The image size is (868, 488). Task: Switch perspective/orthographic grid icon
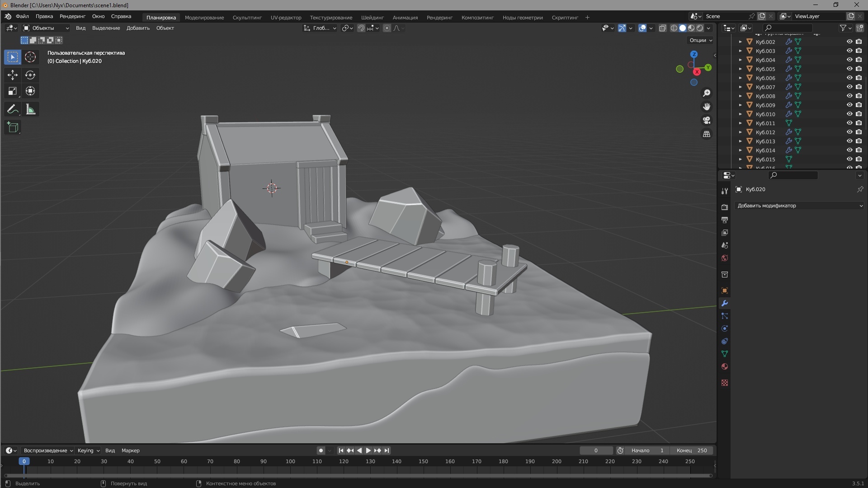click(x=707, y=134)
